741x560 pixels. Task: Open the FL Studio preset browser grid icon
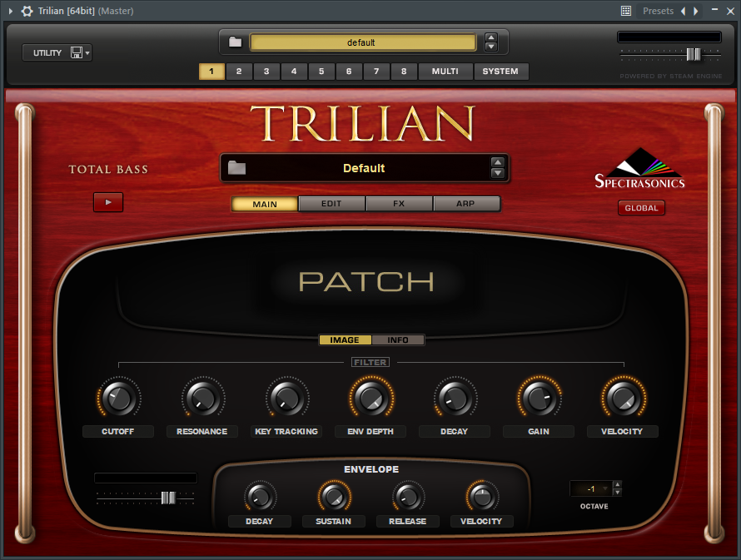(626, 11)
